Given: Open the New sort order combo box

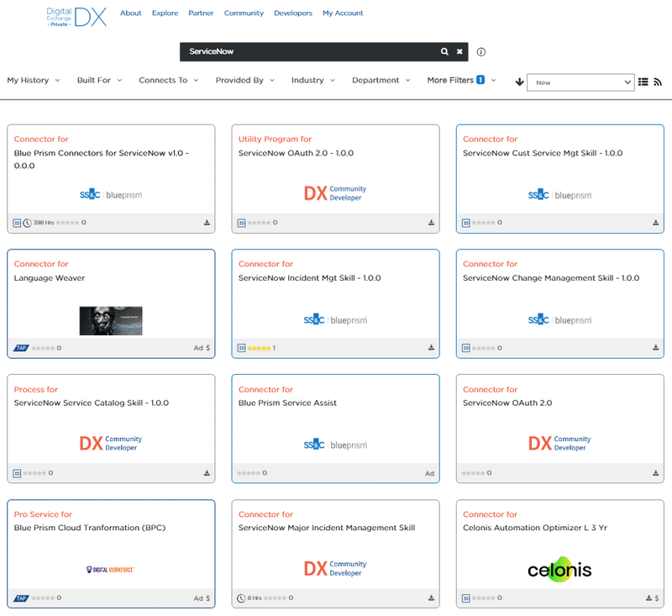Looking at the screenshot, I should tap(580, 82).
